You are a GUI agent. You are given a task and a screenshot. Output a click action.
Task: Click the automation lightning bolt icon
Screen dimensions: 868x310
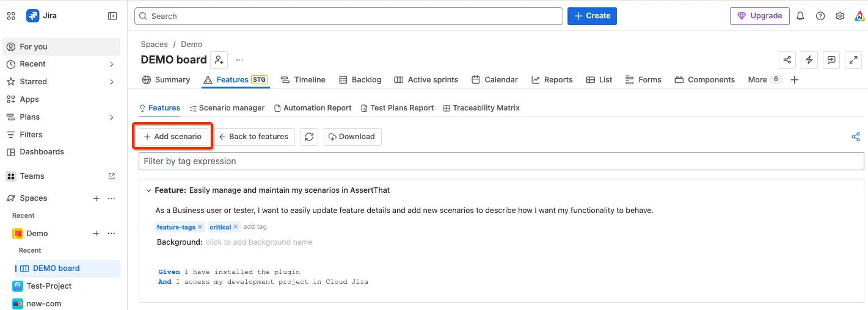pyautogui.click(x=809, y=60)
